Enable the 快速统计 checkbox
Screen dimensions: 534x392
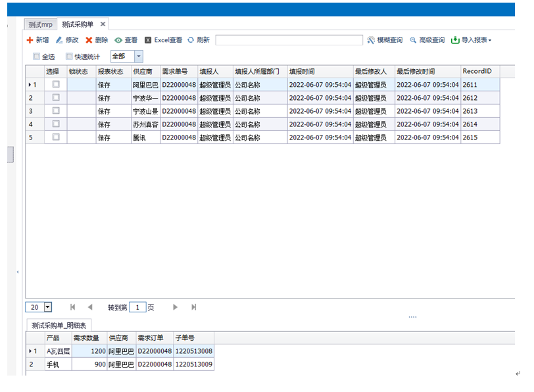[69, 57]
